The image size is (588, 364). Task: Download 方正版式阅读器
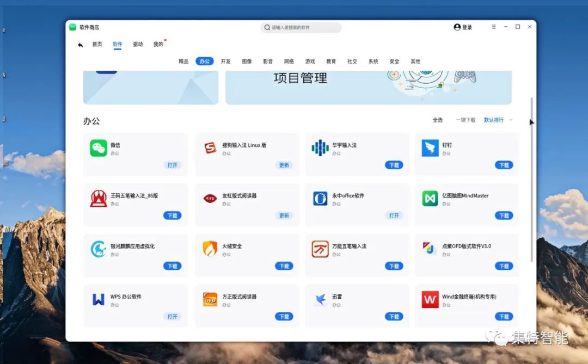pyautogui.click(x=284, y=316)
